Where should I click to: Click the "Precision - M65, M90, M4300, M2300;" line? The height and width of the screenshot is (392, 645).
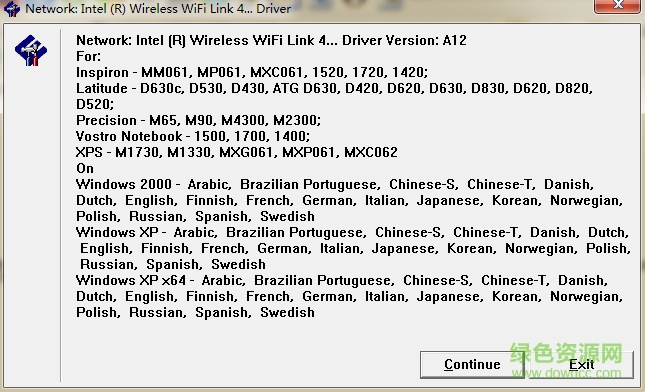coord(198,121)
